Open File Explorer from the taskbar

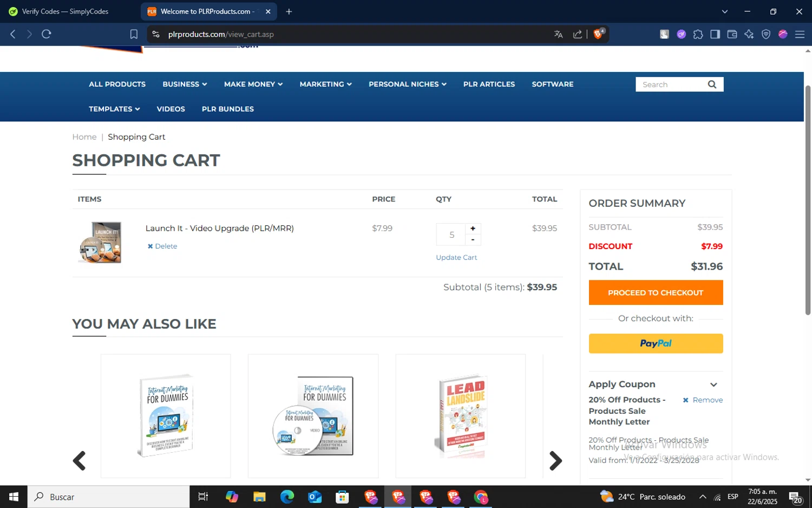[x=259, y=497]
